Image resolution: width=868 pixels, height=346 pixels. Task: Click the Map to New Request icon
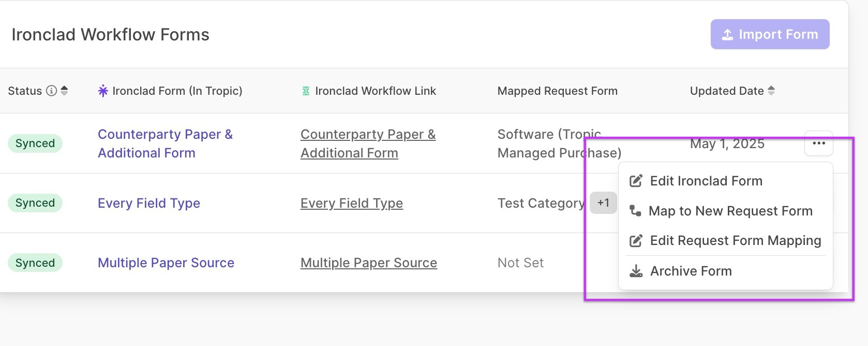635,211
